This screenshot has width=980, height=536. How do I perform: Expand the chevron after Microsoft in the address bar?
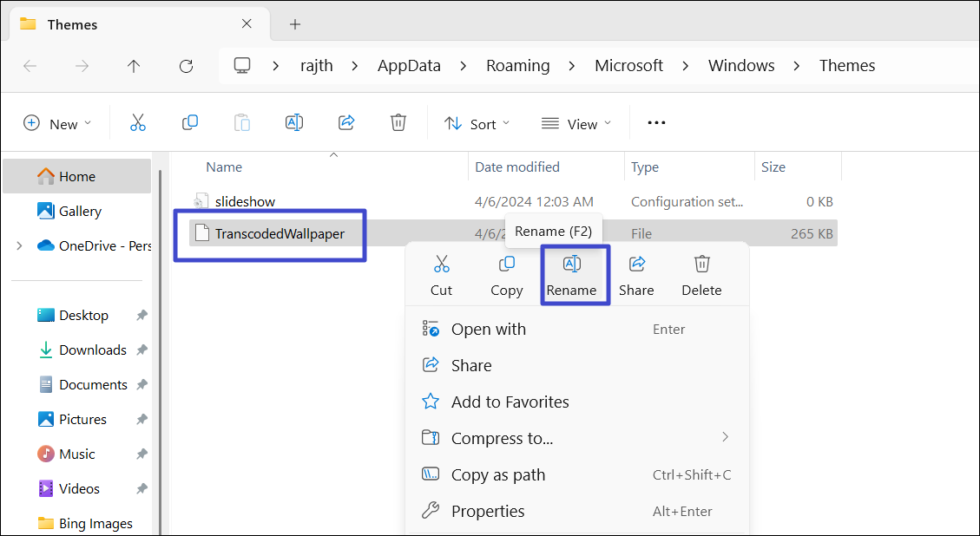point(686,66)
